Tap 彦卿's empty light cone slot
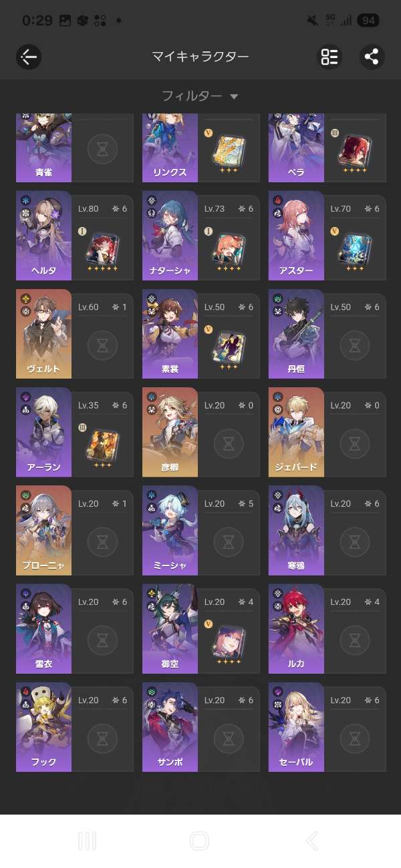 pyautogui.click(x=229, y=443)
